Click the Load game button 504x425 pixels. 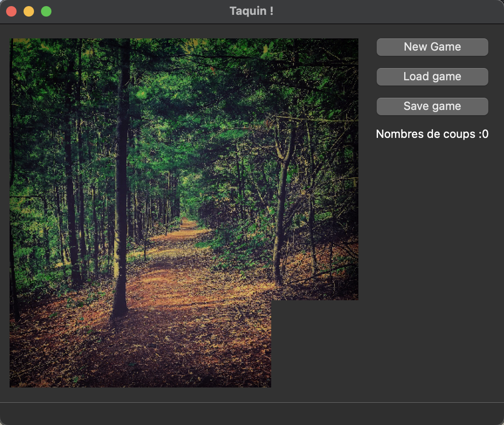432,77
